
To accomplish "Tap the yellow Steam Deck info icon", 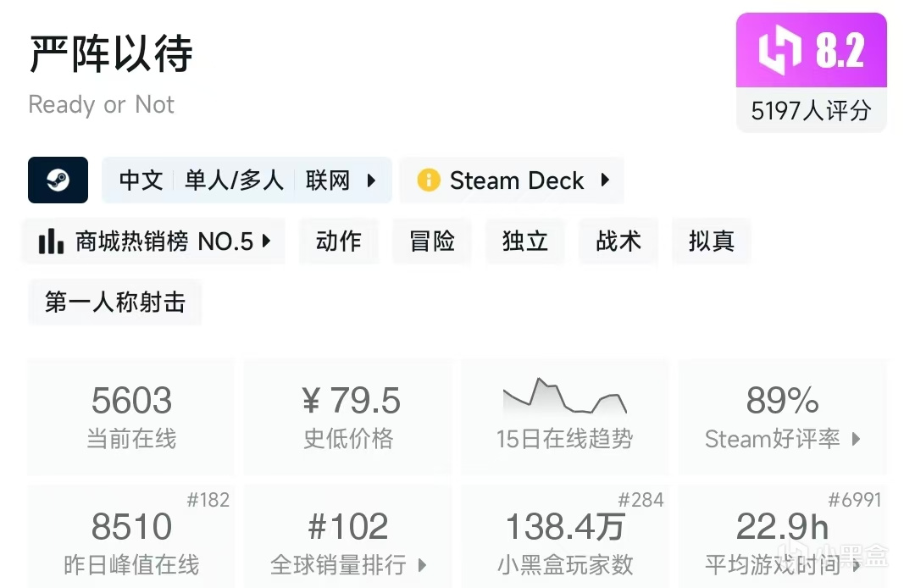I will coord(429,180).
